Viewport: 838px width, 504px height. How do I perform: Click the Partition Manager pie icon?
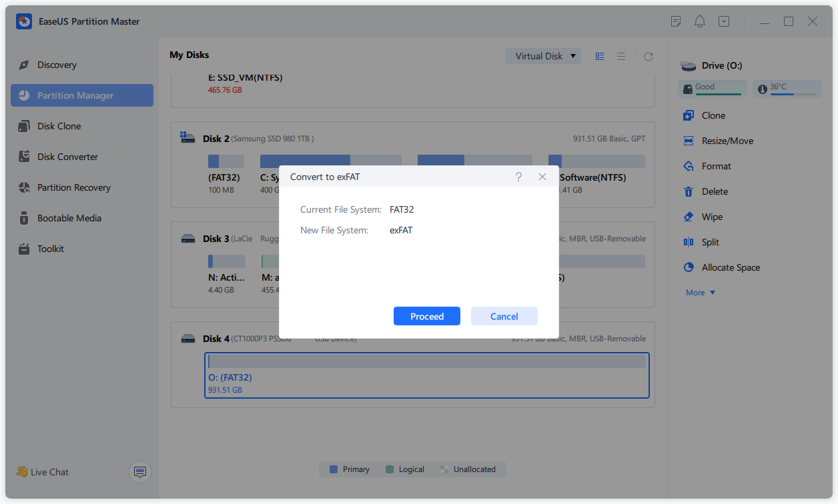click(x=25, y=95)
